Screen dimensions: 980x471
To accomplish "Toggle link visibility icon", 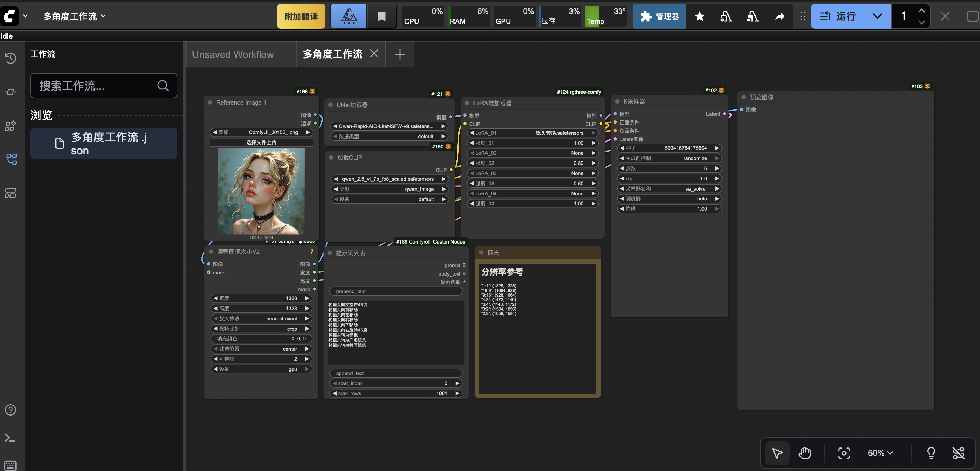I will click(958, 453).
